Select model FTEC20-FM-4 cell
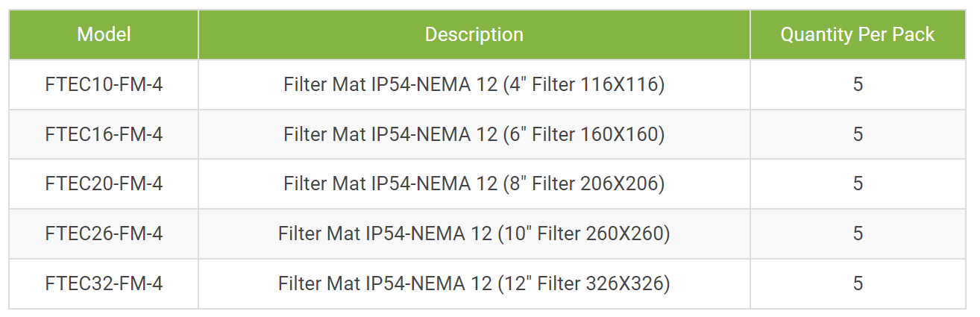Viewport: 980px width, 317px height. coord(104,183)
